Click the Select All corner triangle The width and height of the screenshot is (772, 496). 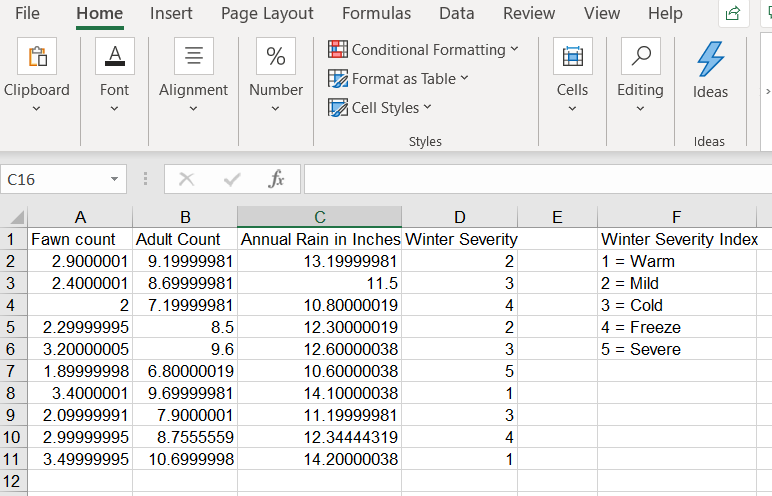[16, 217]
